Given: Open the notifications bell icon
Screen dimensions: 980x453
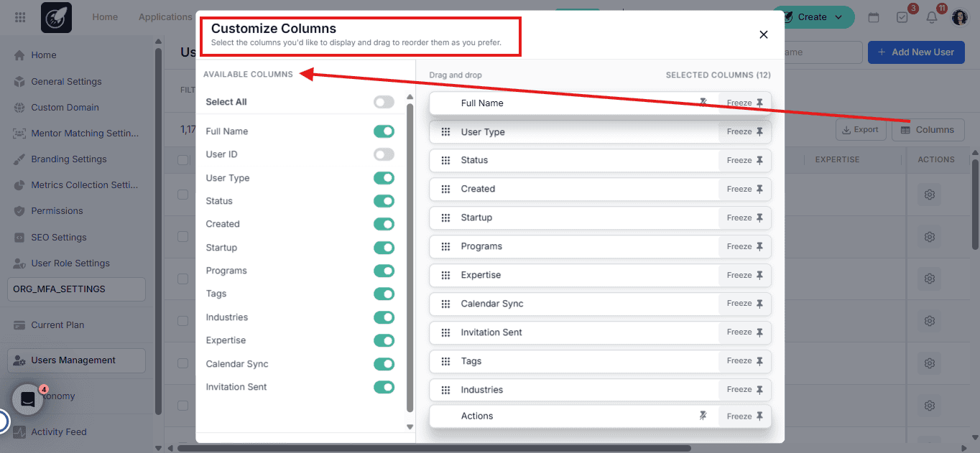Looking at the screenshot, I should tap(932, 17).
